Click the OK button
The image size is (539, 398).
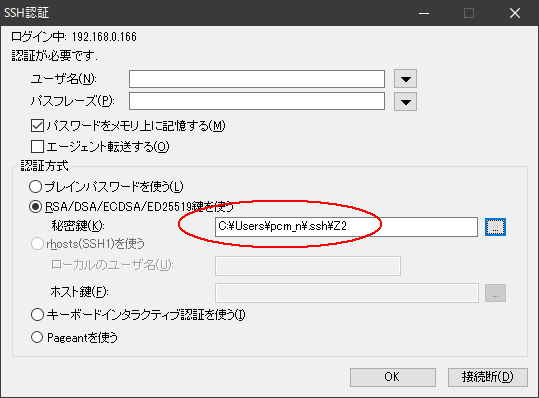[393, 377]
